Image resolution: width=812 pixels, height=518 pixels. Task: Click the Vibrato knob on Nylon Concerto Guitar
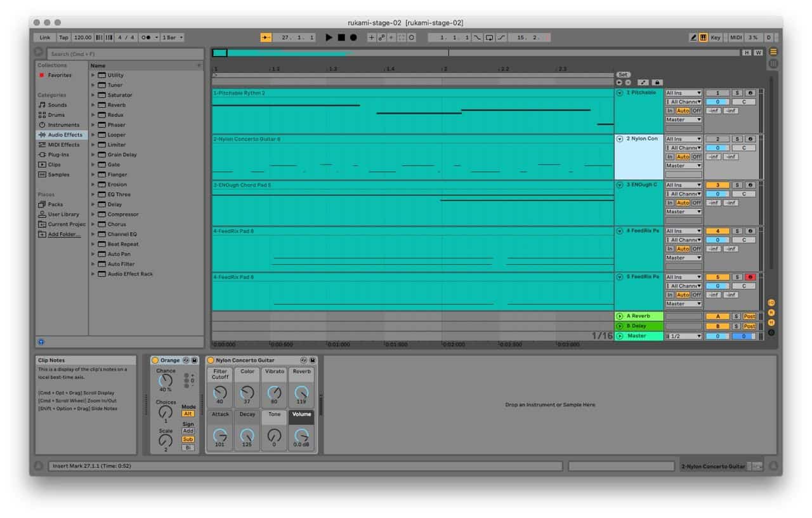[x=275, y=392]
